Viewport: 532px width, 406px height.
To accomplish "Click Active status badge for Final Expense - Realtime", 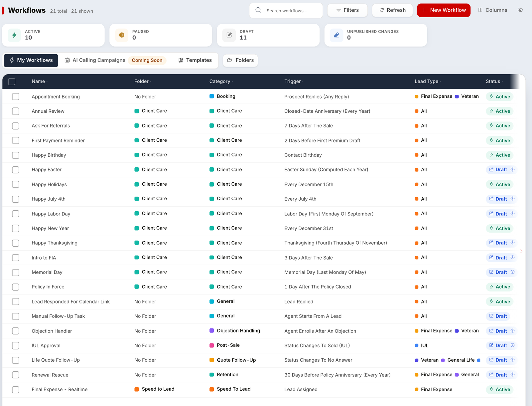I will tap(499, 389).
